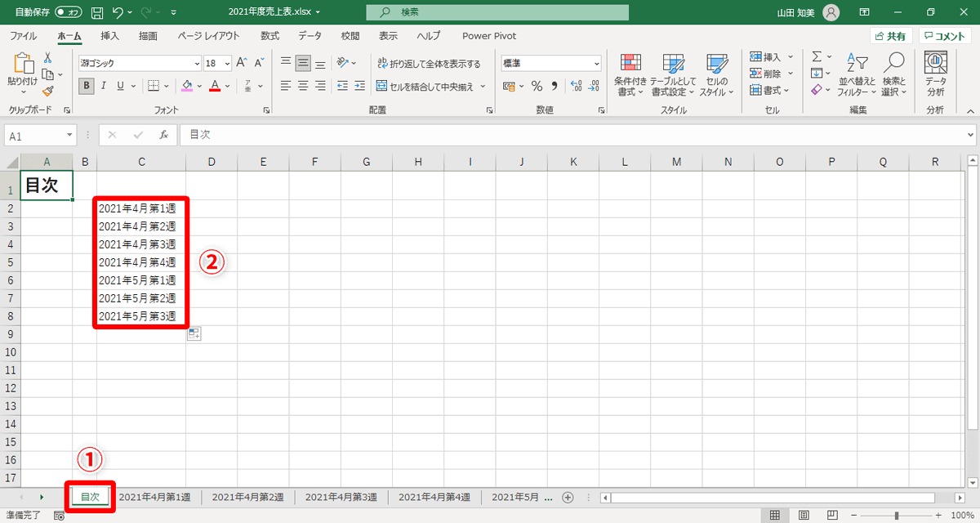Click the align text left icon
Viewport: 980px width, 523px height.
click(285, 86)
